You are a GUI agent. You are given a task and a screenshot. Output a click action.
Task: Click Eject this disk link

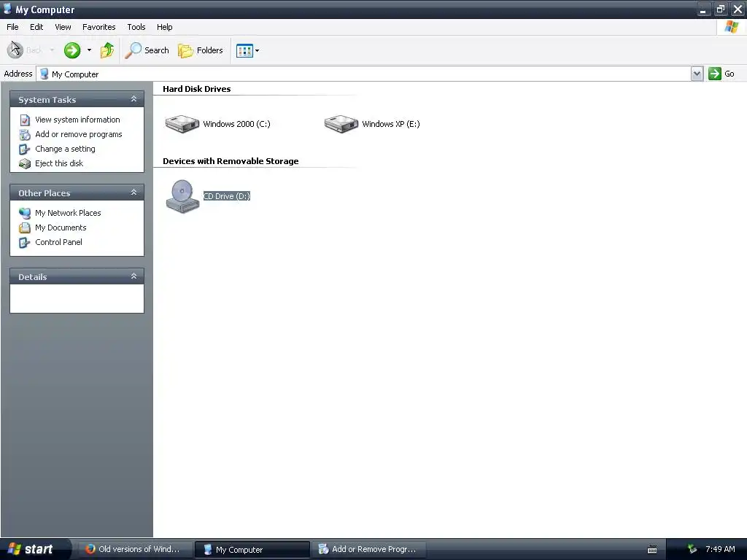point(59,163)
